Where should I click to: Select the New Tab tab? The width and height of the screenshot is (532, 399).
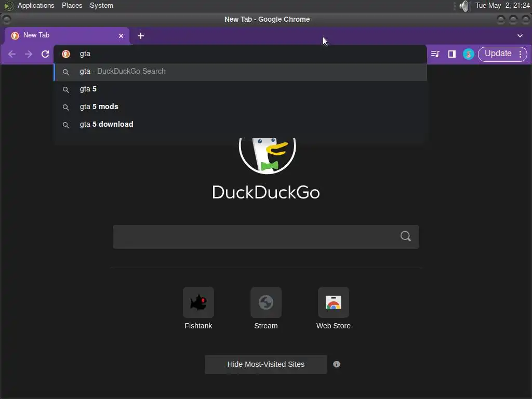point(67,36)
